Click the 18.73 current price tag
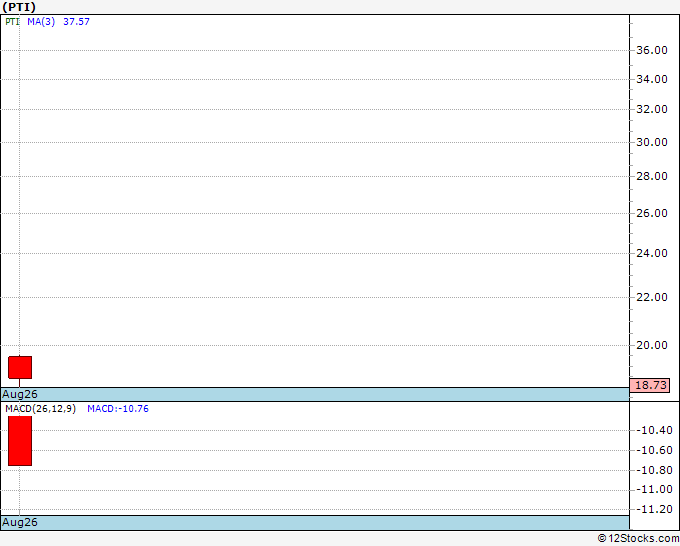Viewport: 680px width, 546px height. click(650, 385)
